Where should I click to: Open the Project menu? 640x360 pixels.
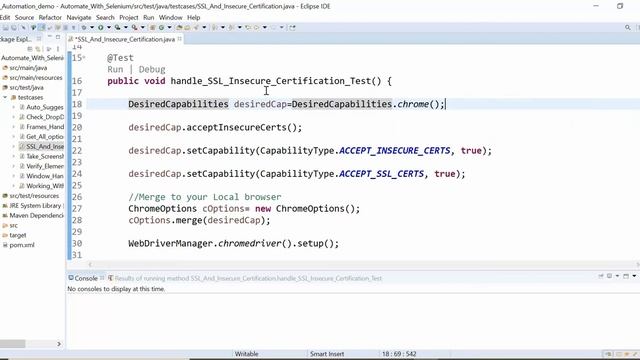129,18
